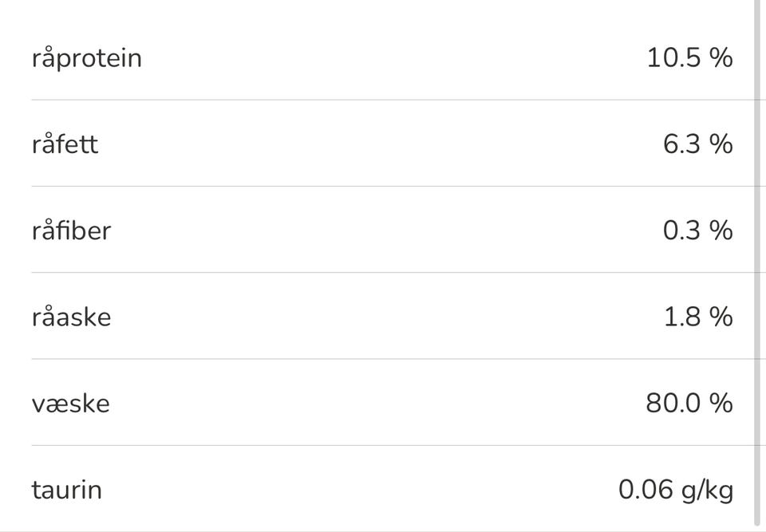Viewport: 766px width, 532px height.
Task: Click the percent sign in råprotein row
Action: (721, 57)
